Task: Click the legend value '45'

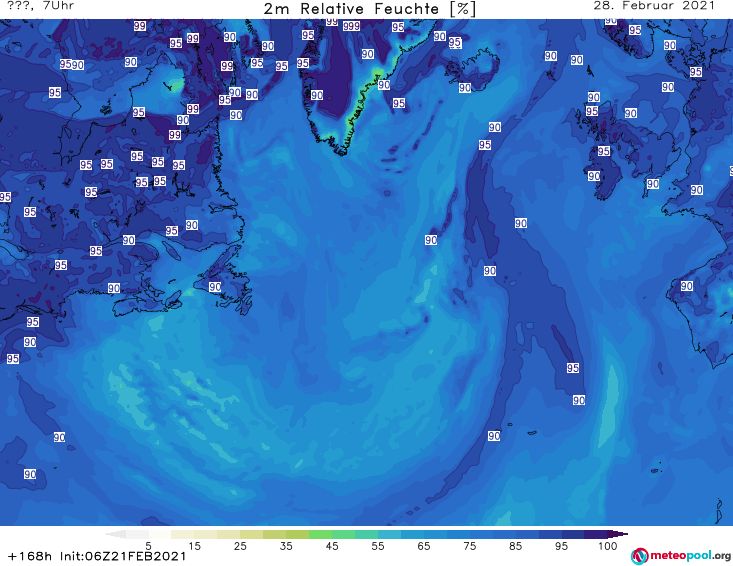Action: tap(332, 545)
